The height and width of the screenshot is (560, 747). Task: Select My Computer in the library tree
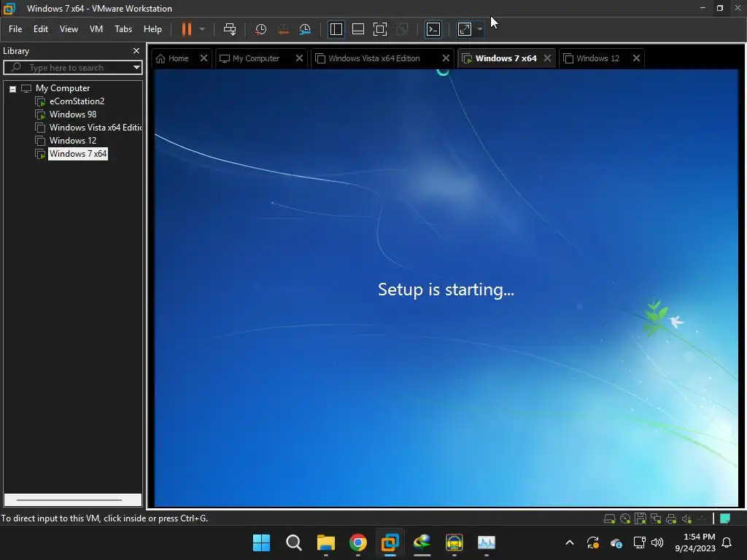[x=63, y=88]
